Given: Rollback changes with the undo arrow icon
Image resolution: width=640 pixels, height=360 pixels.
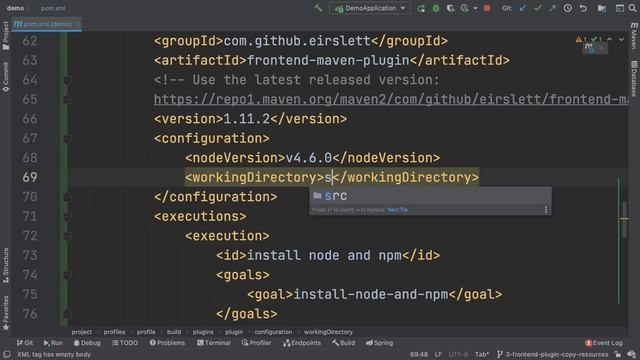Looking at the screenshot, I should click(x=583, y=8).
